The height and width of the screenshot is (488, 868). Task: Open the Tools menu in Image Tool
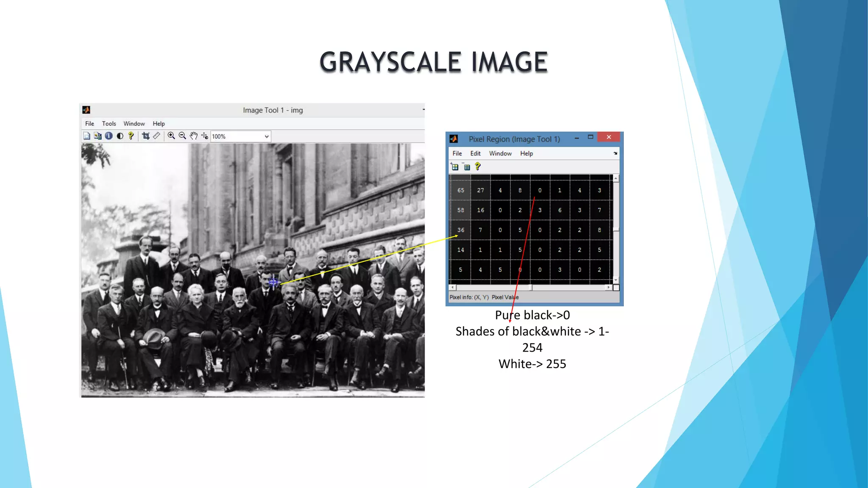(x=109, y=124)
